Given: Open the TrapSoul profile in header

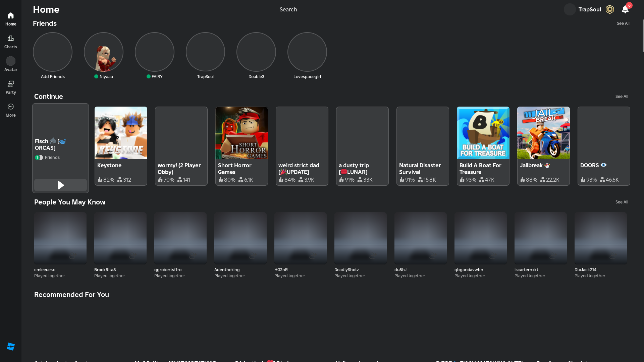Looking at the screenshot, I should coord(589,9).
